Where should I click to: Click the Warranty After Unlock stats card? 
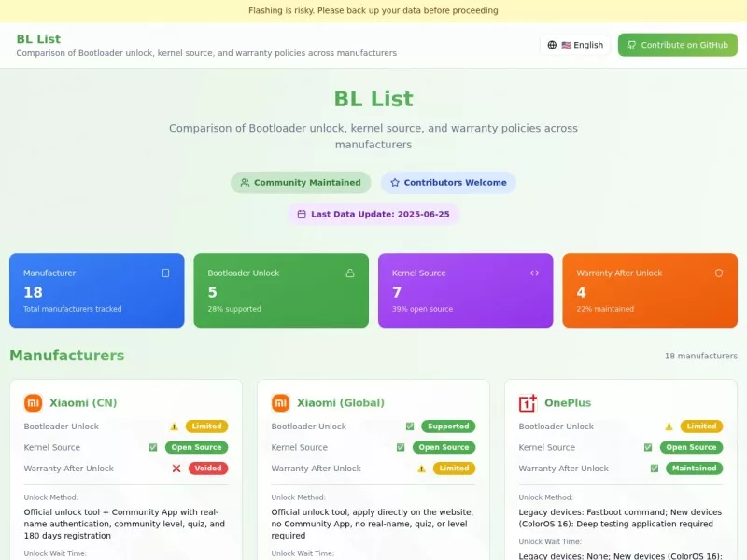point(650,290)
